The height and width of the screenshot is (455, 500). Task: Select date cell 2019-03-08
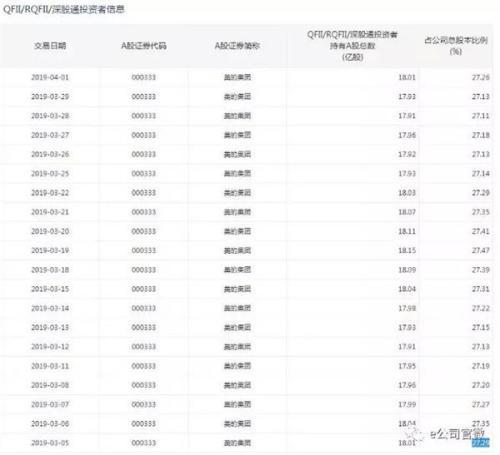(50, 385)
